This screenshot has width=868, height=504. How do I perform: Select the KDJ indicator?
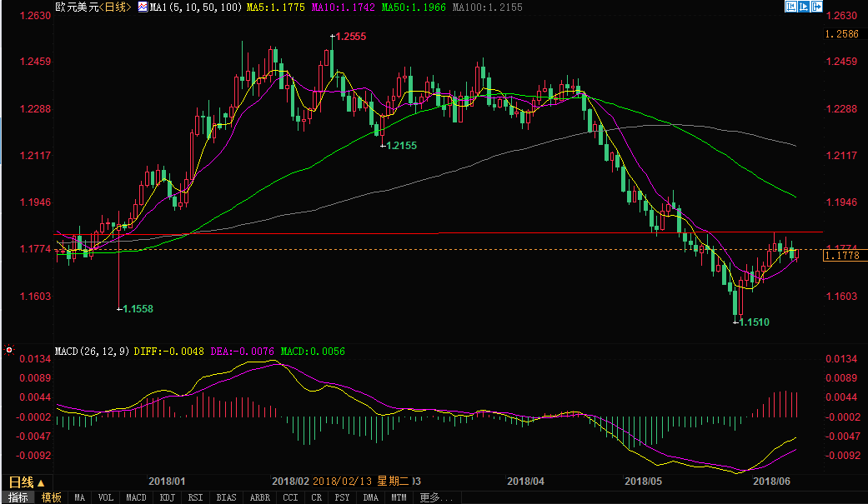pyautogui.click(x=168, y=497)
